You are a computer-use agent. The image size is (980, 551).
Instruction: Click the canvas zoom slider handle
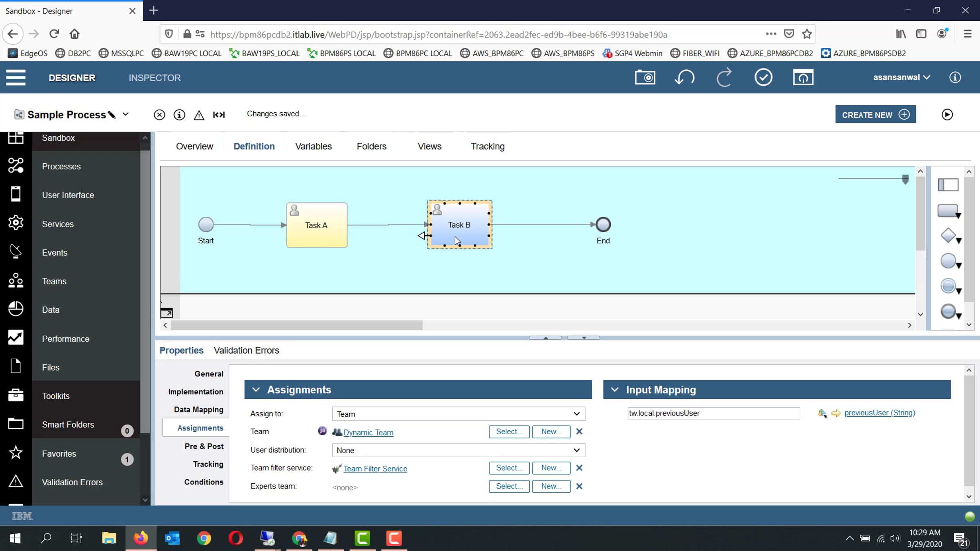905,179
